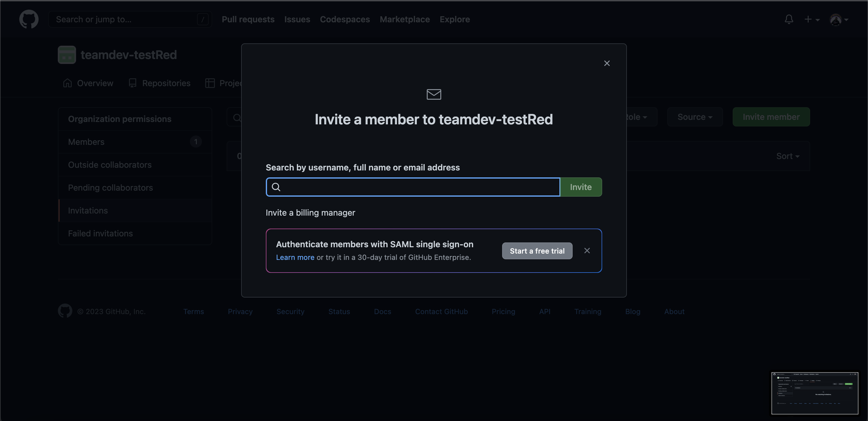Click the envelope icon above the invite heading
This screenshot has height=421, width=868.
[433, 94]
